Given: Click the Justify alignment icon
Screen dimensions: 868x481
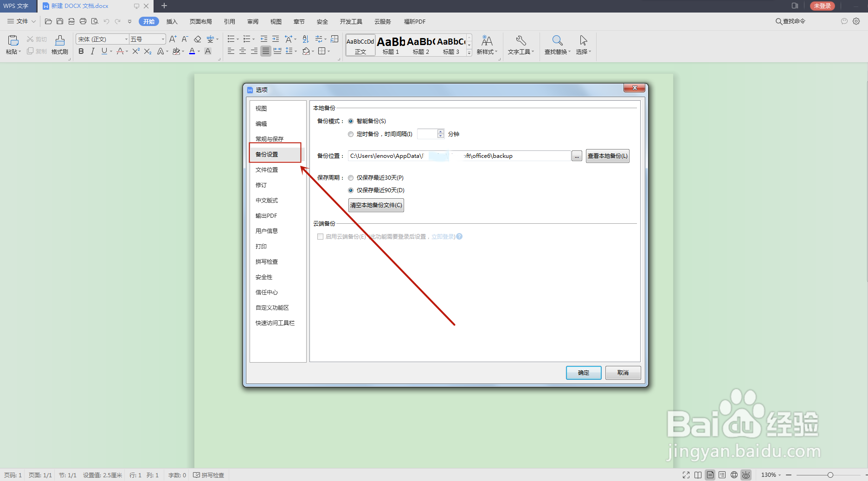Looking at the screenshot, I should click(x=265, y=51).
